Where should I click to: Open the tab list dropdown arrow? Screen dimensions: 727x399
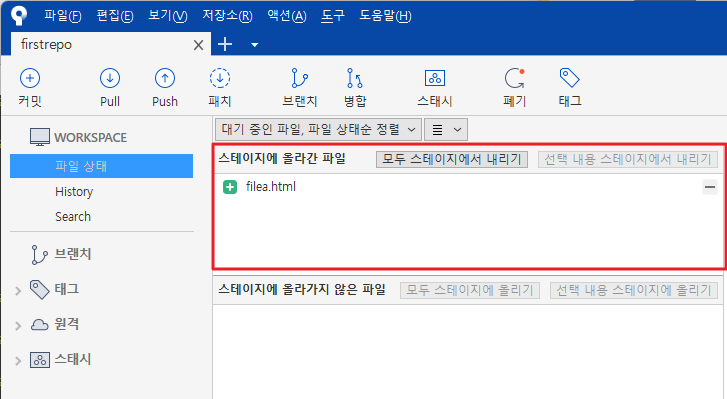(x=255, y=45)
